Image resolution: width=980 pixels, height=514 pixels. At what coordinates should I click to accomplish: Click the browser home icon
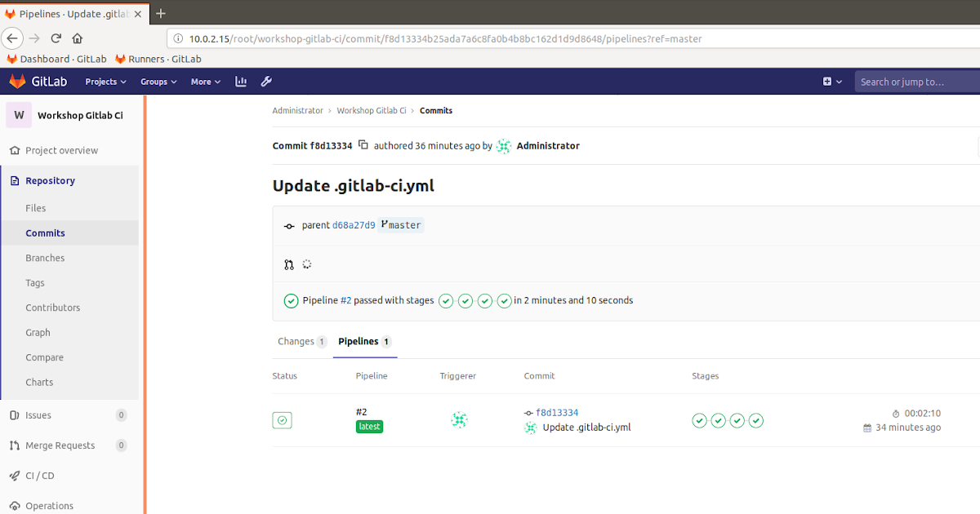click(77, 38)
